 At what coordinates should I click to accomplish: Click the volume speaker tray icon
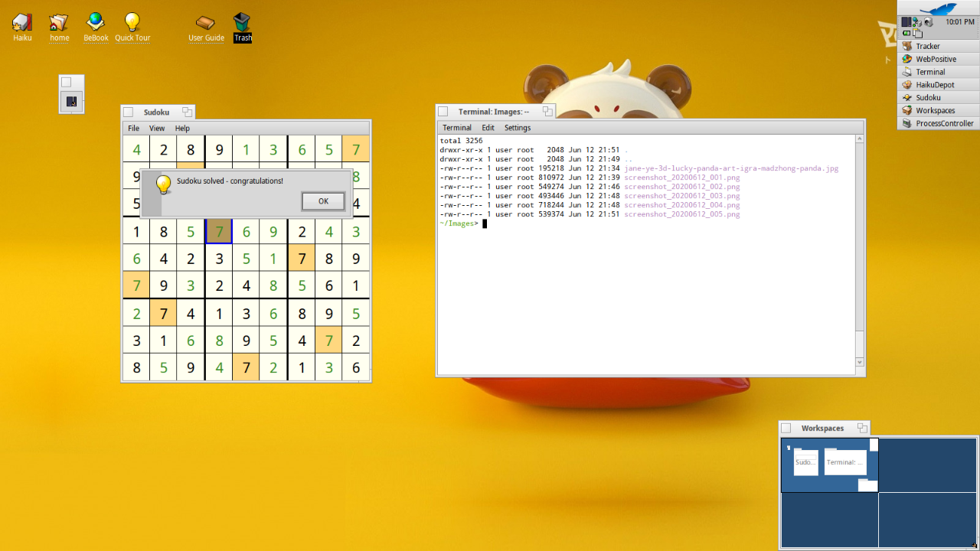click(x=927, y=22)
